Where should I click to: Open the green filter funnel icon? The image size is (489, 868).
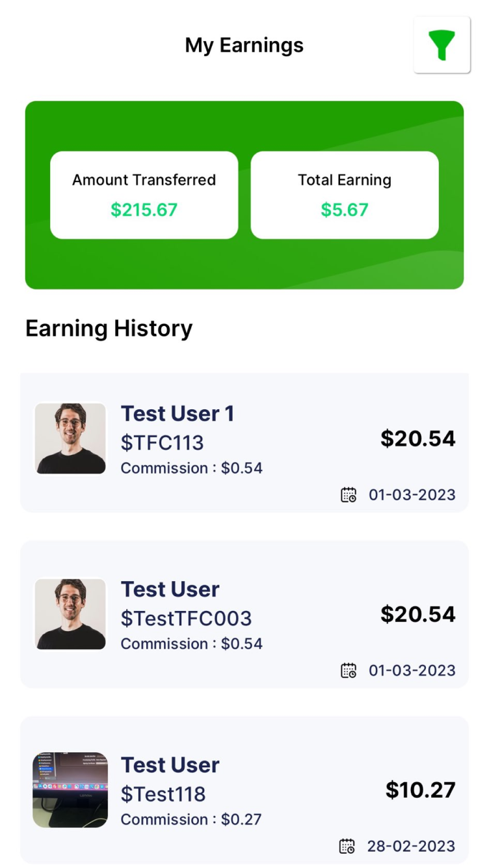(442, 45)
